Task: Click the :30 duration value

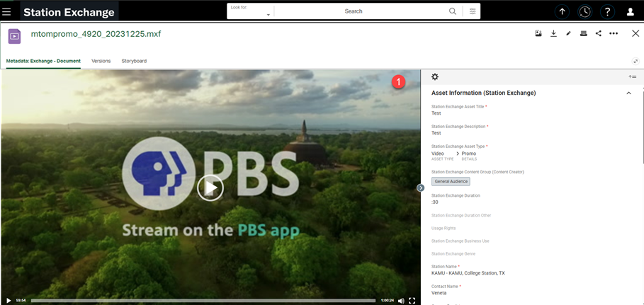Action: tap(436, 202)
